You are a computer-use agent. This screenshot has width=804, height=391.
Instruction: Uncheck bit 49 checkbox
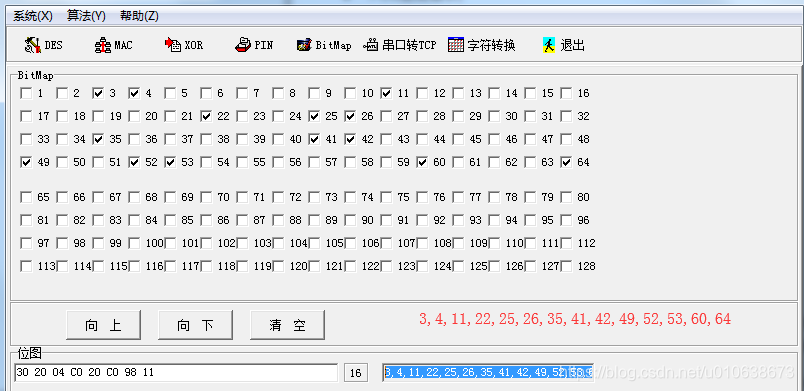pyautogui.click(x=26, y=162)
